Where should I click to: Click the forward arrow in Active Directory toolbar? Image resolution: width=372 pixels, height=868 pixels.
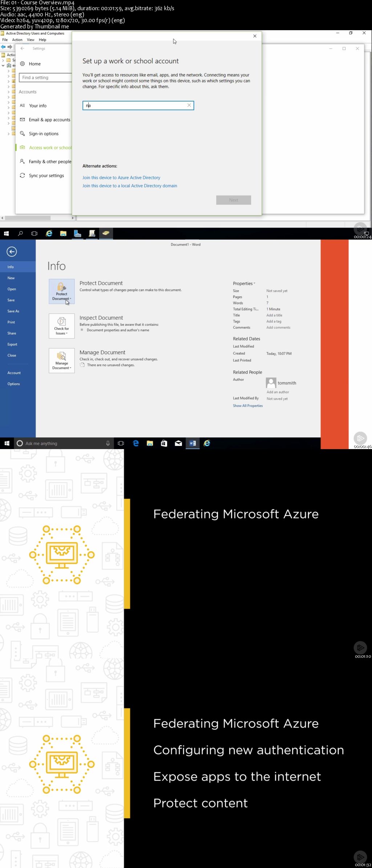pos(10,47)
